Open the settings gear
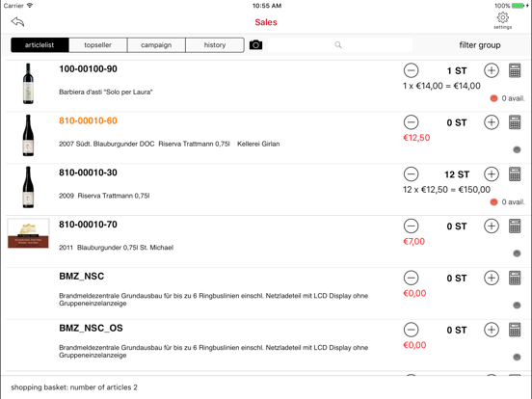The width and height of the screenshot is (532, 399). 502,20
